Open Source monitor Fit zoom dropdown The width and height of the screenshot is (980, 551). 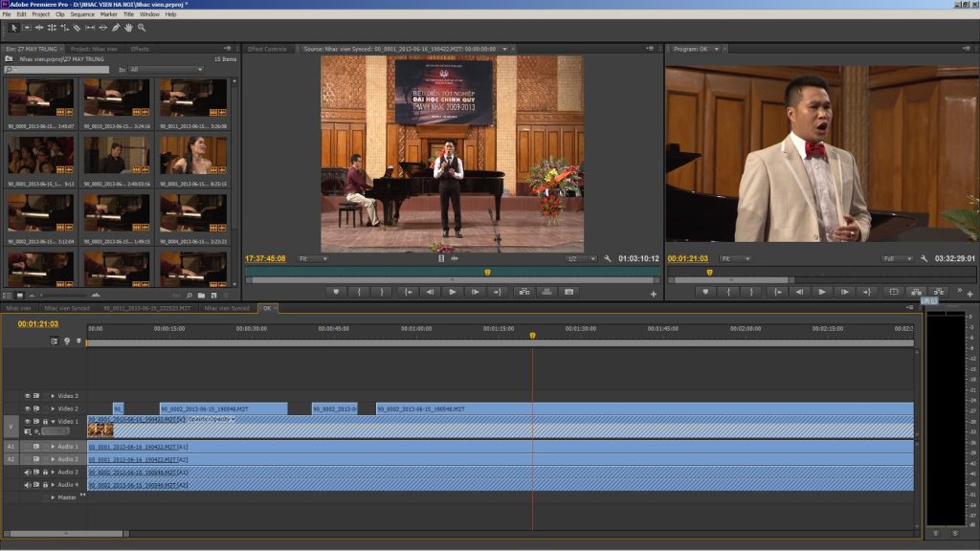click(312, 258)
